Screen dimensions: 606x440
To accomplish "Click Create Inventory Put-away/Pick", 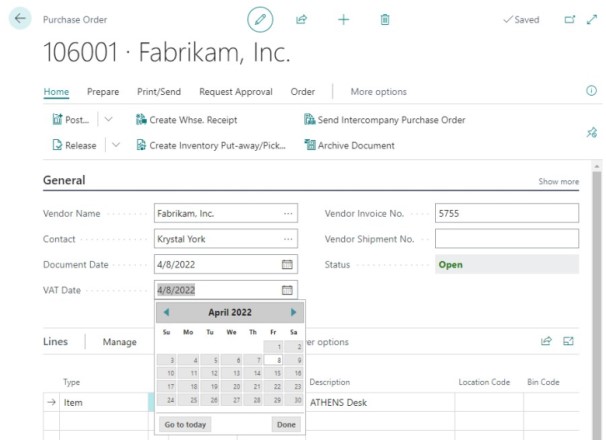I will pos(211,145).
